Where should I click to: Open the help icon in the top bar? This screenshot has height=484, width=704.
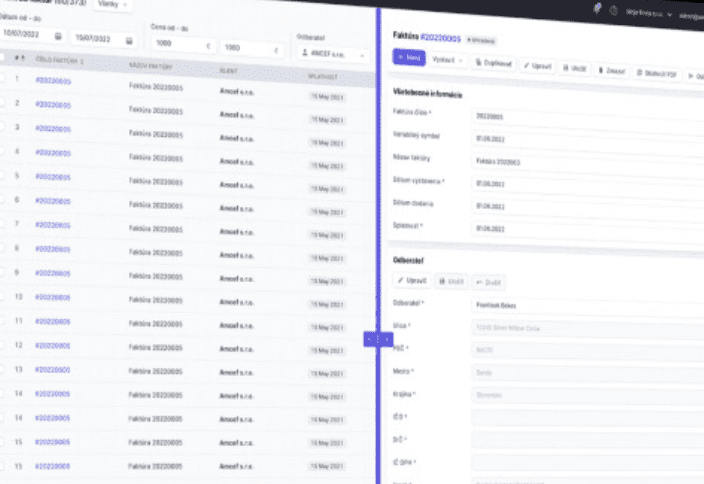(x=613, y=11)
